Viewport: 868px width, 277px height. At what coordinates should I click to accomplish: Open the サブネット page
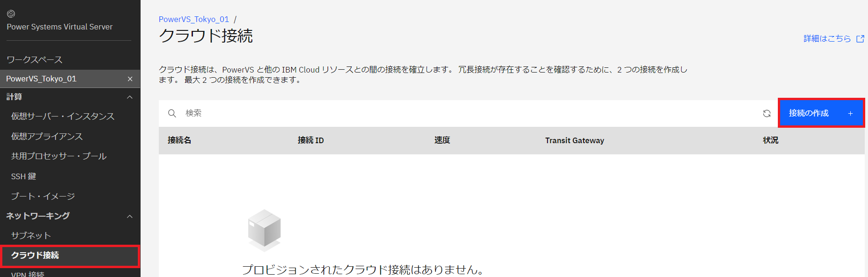click(31, 236)
